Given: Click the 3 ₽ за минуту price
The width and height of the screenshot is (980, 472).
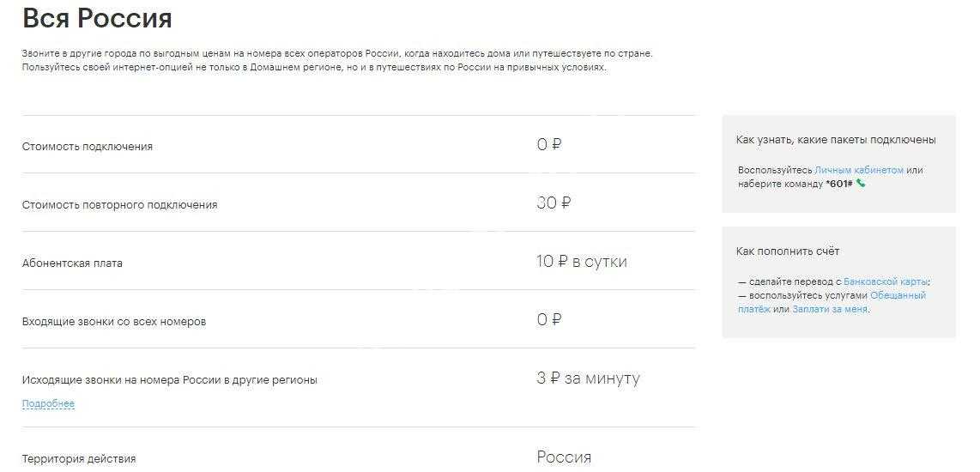Looking at the screenshot, I should point(588,378).
